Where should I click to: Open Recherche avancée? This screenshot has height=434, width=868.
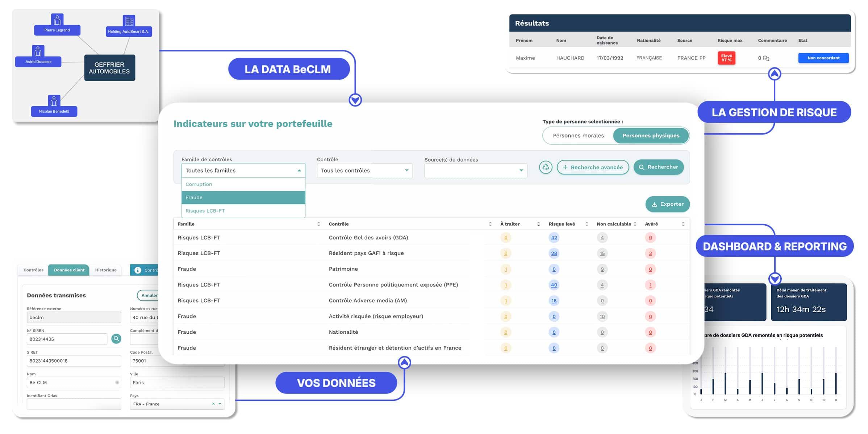(x=593, y=167)
